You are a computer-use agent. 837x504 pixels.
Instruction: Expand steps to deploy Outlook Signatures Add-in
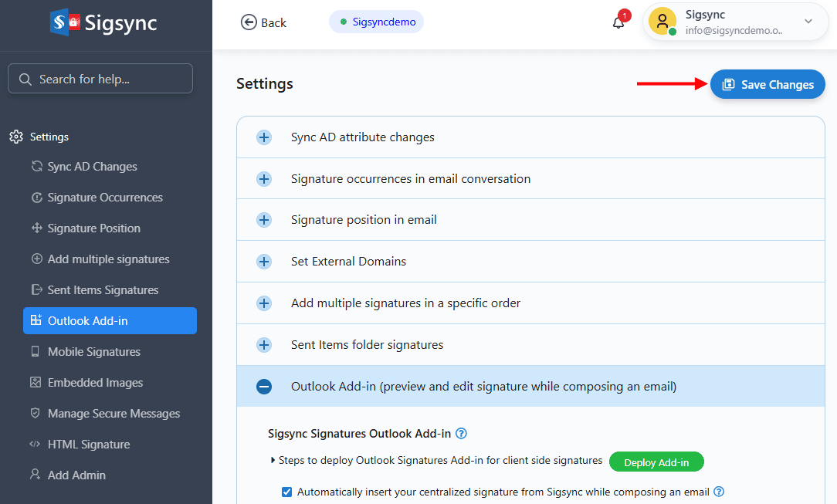pos(273,461)
